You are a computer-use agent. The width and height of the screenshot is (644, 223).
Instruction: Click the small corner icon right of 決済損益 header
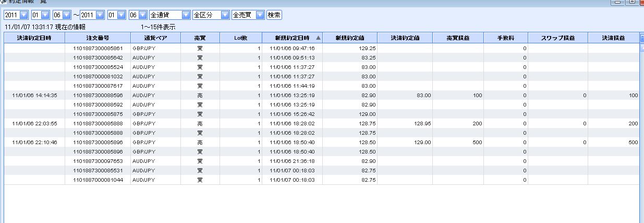pyautogui.click(x=641, y=38)
